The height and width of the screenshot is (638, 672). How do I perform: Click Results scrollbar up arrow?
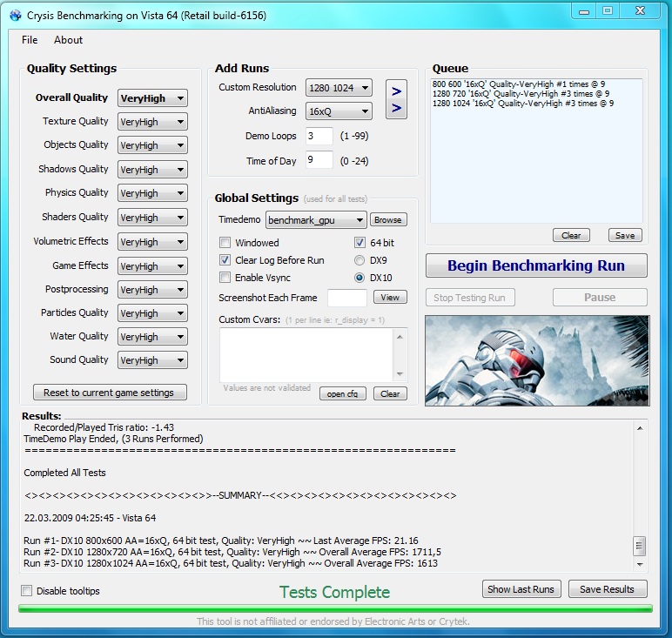[640, 428]
